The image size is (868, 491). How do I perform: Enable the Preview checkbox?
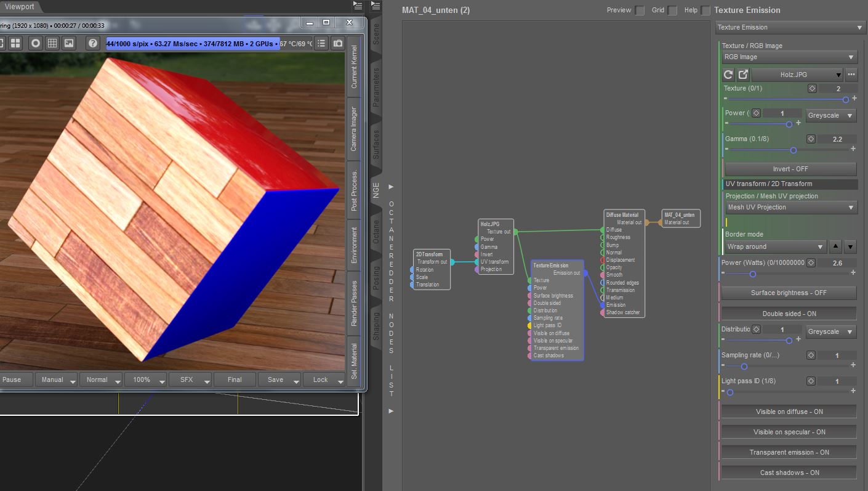coord(640,10)
